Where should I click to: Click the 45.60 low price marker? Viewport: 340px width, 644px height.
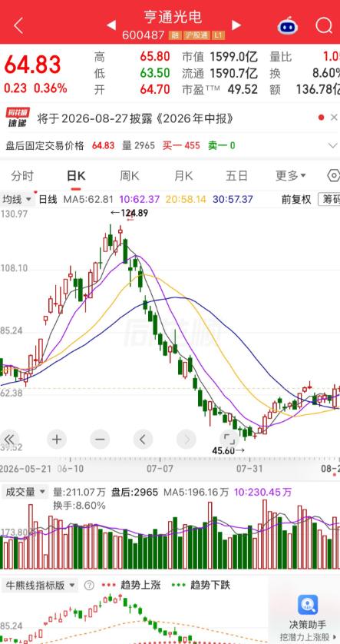pyautogui.click(x=228, y=450)
